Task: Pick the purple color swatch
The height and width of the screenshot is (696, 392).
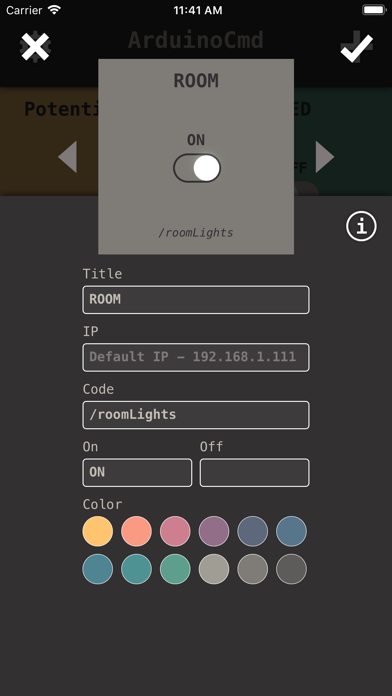Action: coord(214,531)
